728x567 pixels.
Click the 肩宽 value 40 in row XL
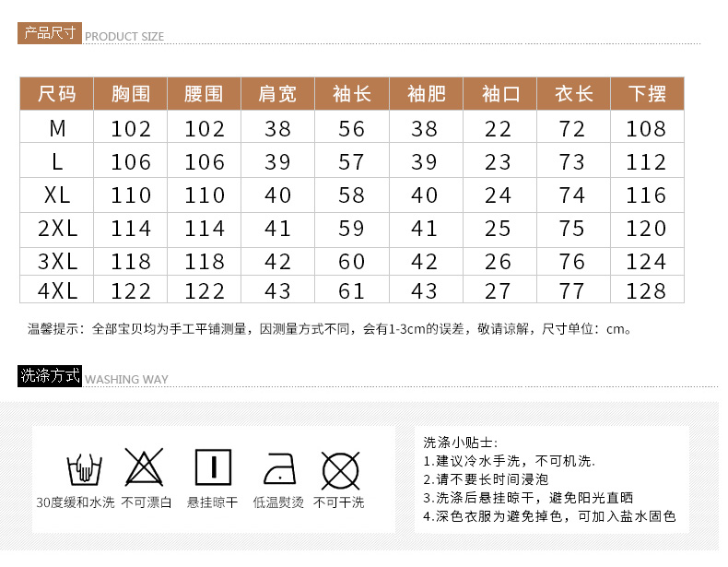click(277, 195)
